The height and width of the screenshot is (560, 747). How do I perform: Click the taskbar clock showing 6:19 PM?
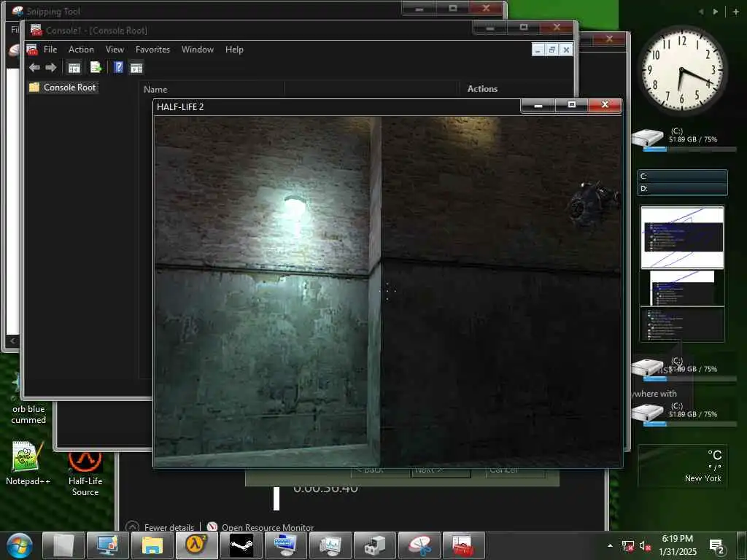(x=678, y=545)
